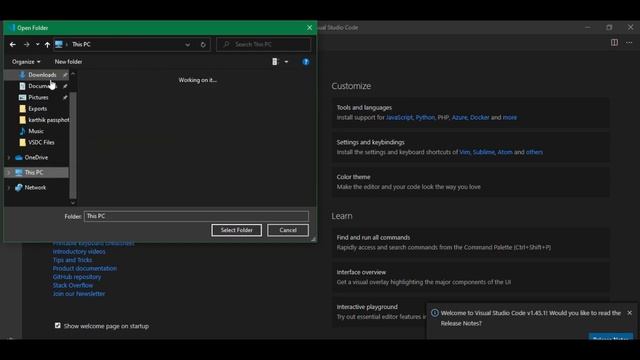The height and width of the screenshot is (360, 640).
Task: Go up one folder level
Action: [x=47, y=44]
